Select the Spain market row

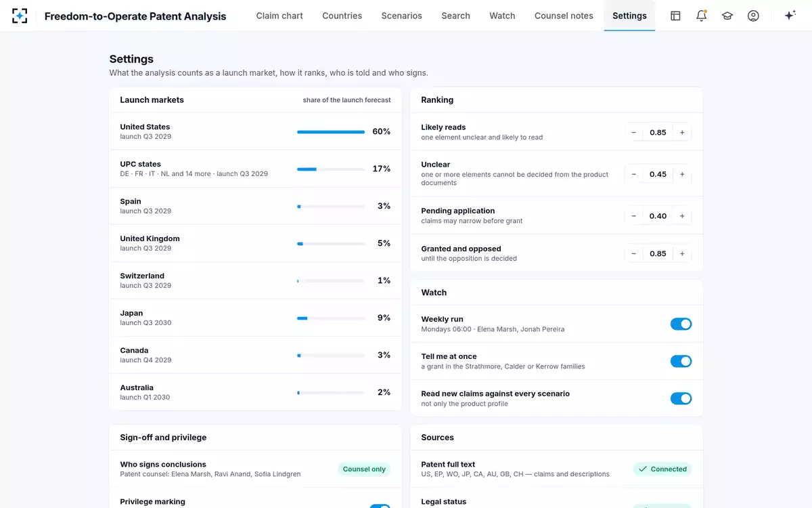tap(255, 206)
